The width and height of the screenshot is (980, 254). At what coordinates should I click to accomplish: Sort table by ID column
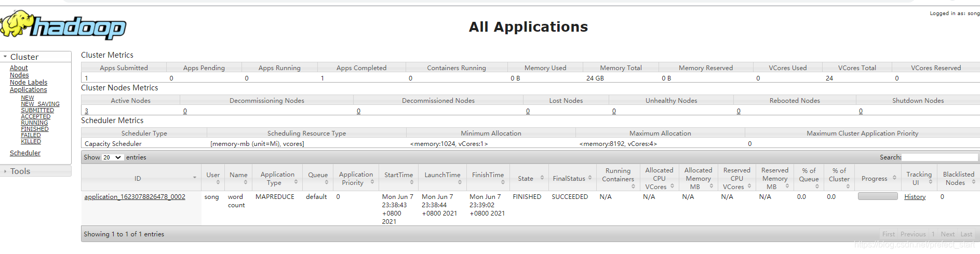click(141, 178)
